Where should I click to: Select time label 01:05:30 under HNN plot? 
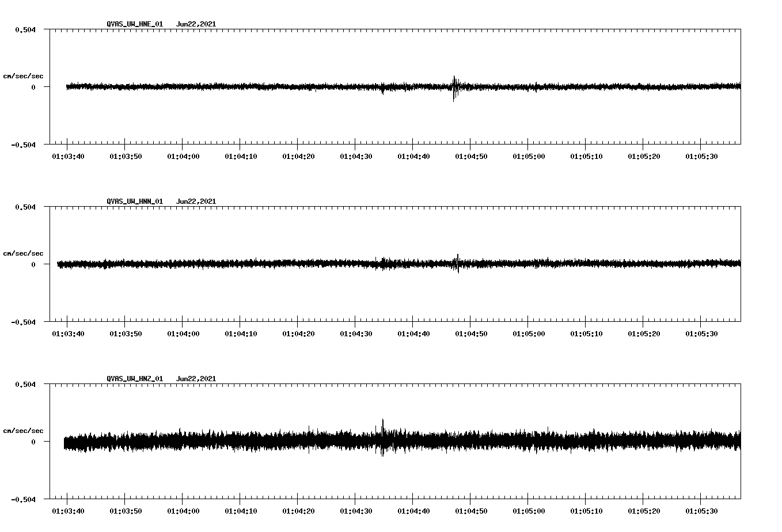(701, 334)
